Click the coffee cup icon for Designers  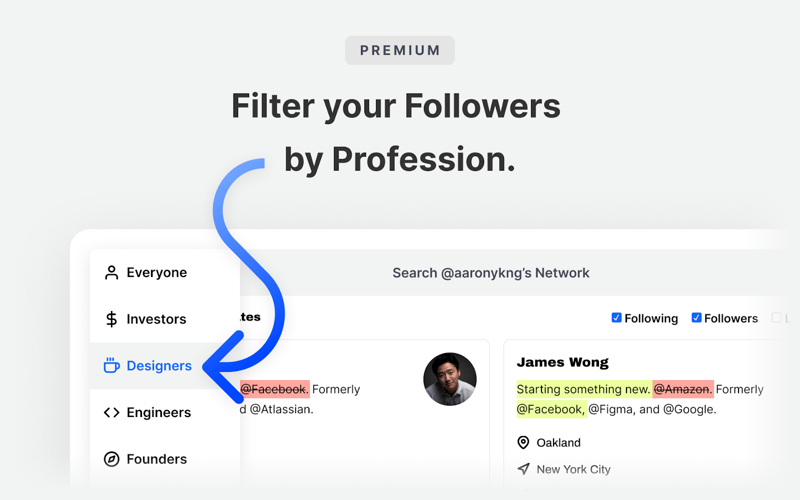(x=112, y=366)
